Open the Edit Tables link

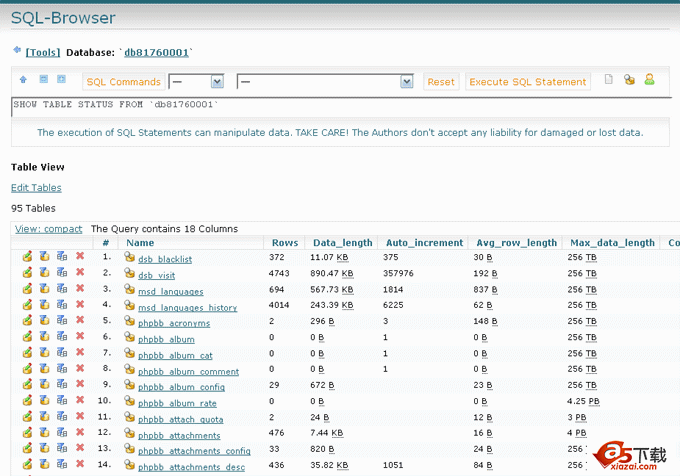click(36, 188)
